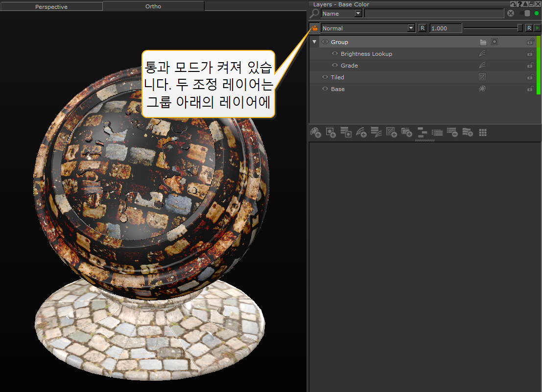Add a new adjustment layer
The height and width of the screenshot is (392, 542).
(x=361, y=132)
